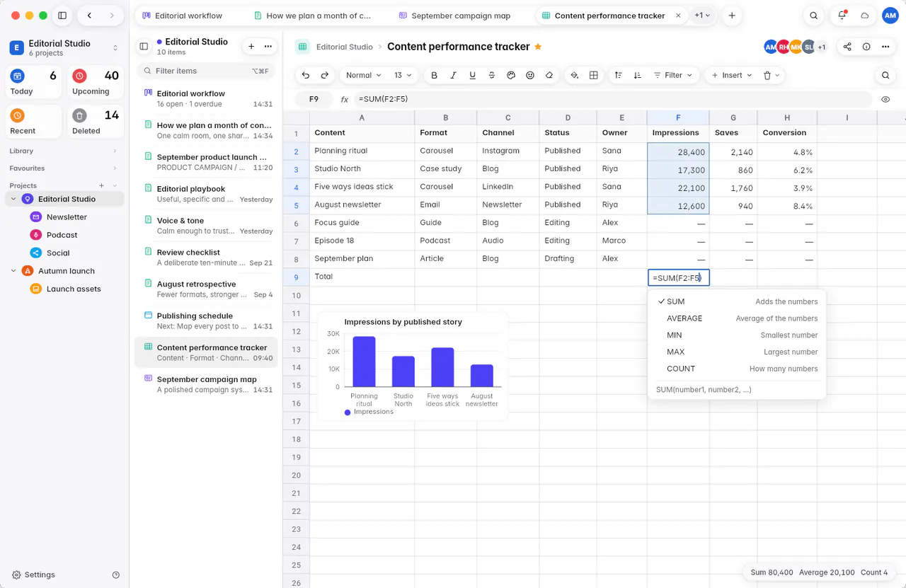Open the document info panel
The image size is (906, 588).
(866, 47)
